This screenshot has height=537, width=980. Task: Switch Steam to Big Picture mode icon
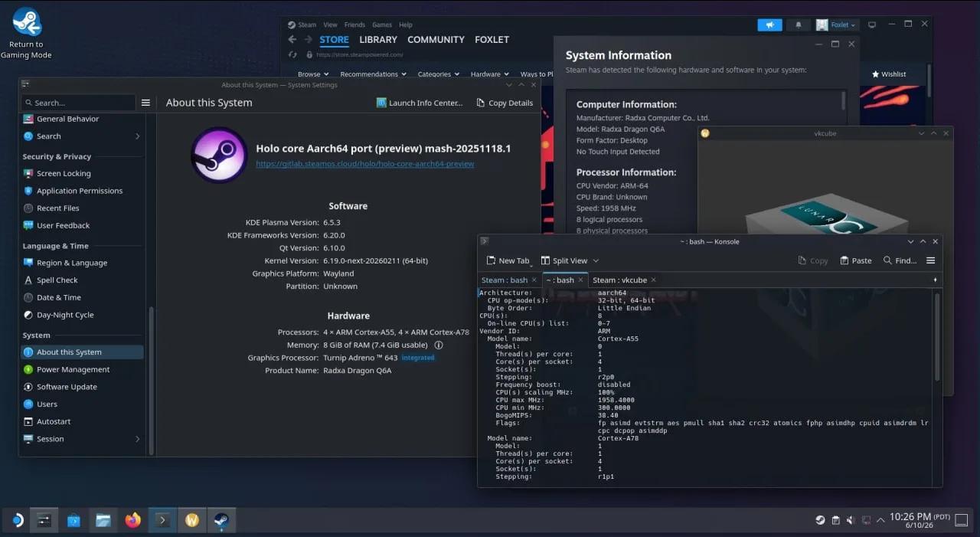pos(872,25)
